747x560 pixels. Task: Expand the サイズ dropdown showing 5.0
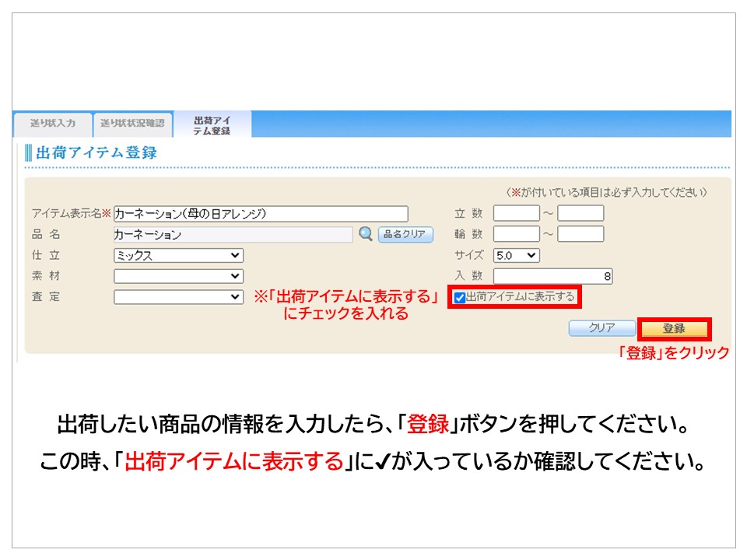pos(516,255)
